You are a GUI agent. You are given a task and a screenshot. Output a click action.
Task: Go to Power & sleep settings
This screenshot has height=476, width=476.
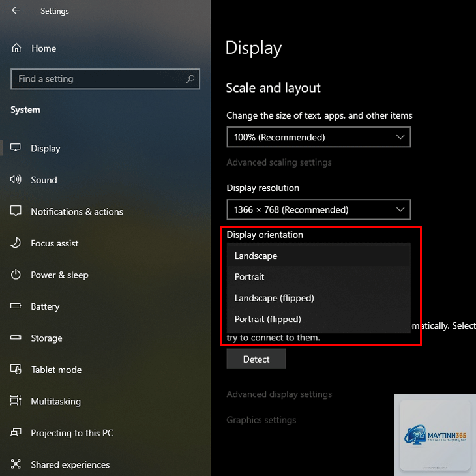(x=60, y=275)
